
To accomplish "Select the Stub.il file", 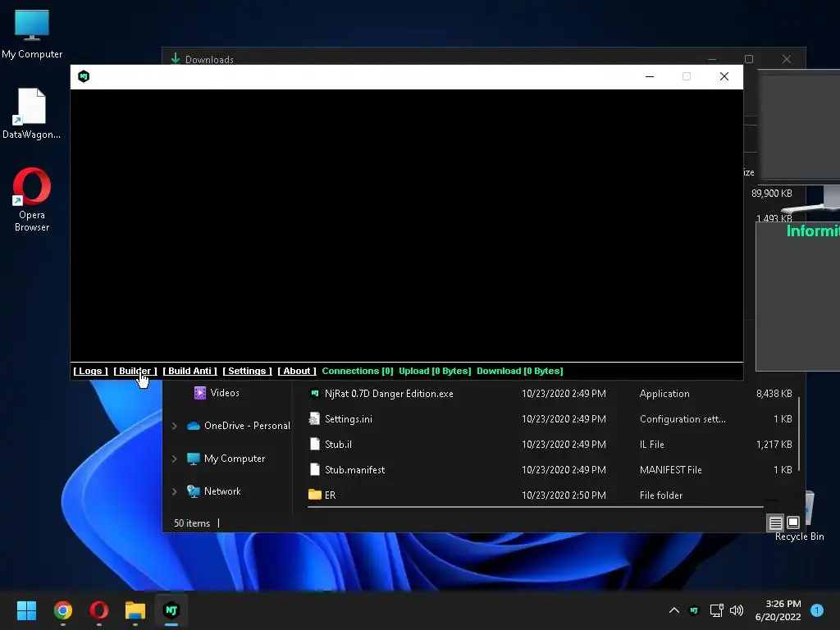I will coord(338,444).
